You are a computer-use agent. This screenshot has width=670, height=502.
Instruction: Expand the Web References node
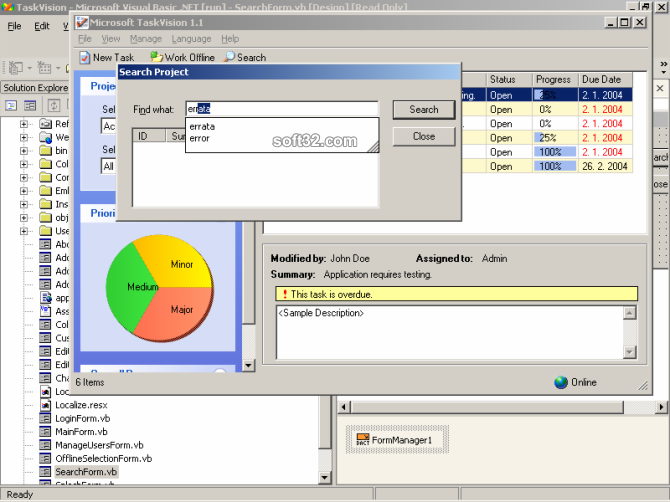(24, 137)
